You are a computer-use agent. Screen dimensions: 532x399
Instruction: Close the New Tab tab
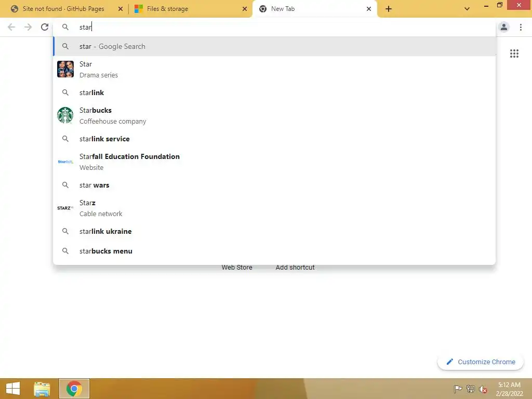369,9
